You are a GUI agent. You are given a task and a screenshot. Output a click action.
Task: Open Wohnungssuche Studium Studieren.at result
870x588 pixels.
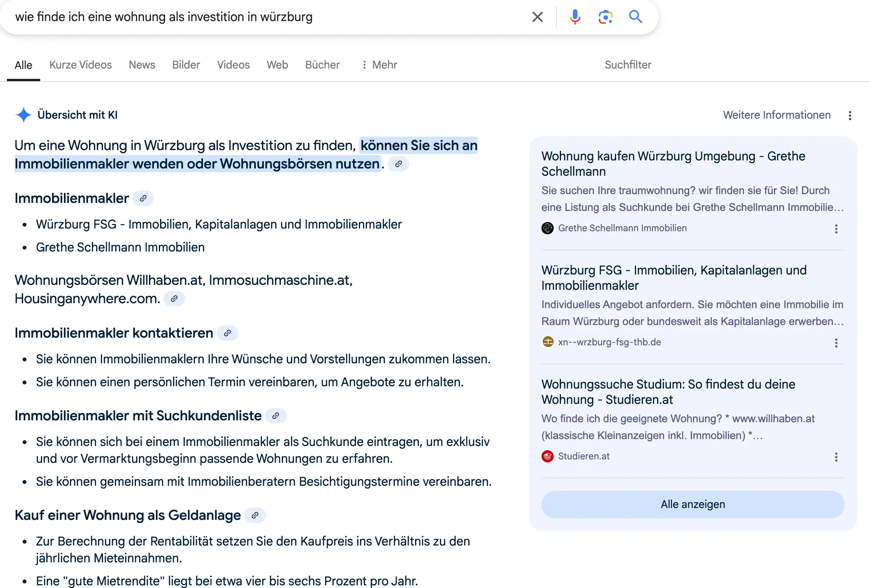668,392
